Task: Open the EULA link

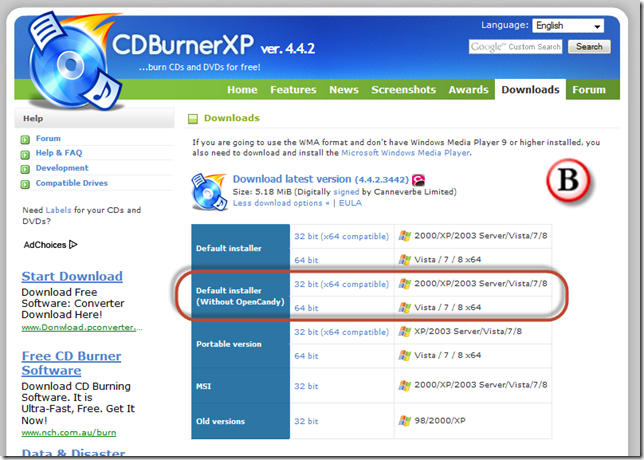Action: pyautogui.click(x=350, y=203)
